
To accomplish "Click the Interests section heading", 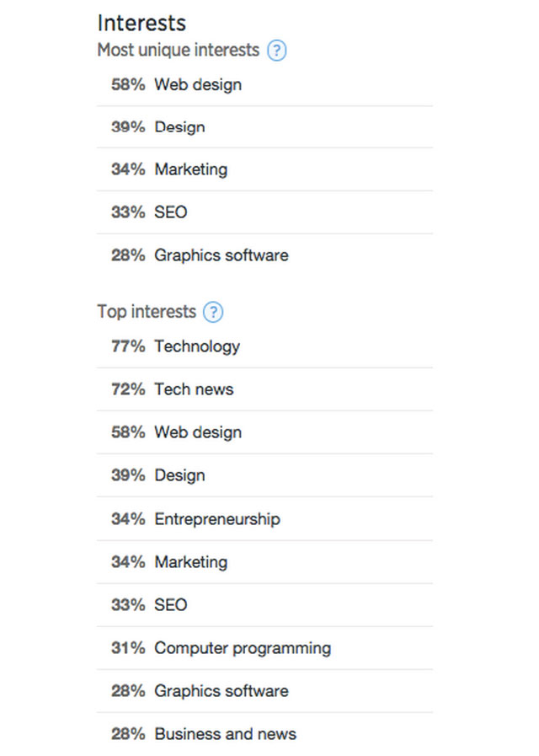I will (141, 23).
